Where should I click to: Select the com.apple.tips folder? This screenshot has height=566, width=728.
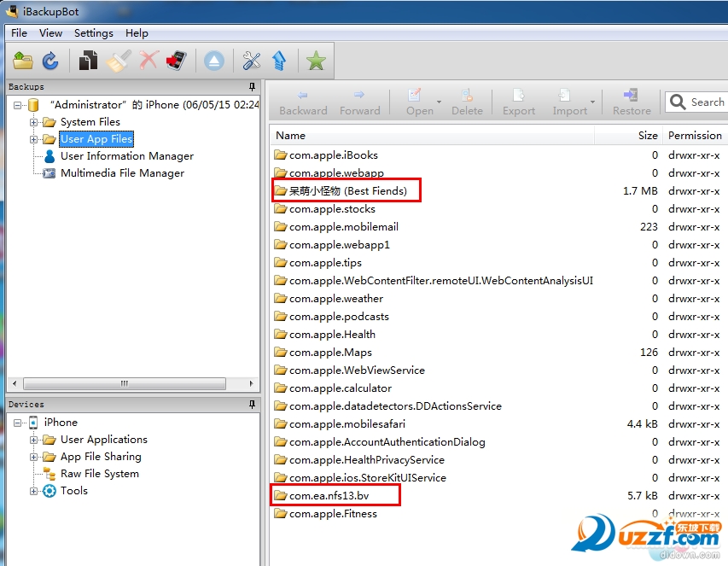[x=325, y=263]
